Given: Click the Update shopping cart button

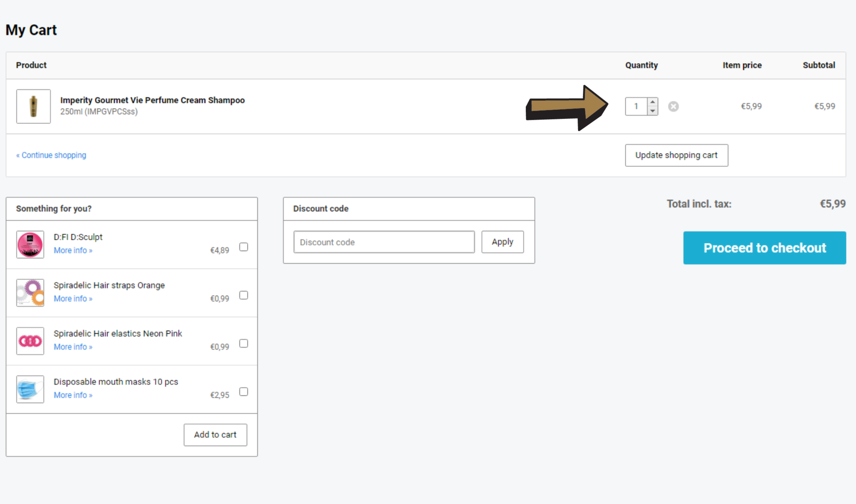Looking at the screenshot, I should [x=676, y=155].
